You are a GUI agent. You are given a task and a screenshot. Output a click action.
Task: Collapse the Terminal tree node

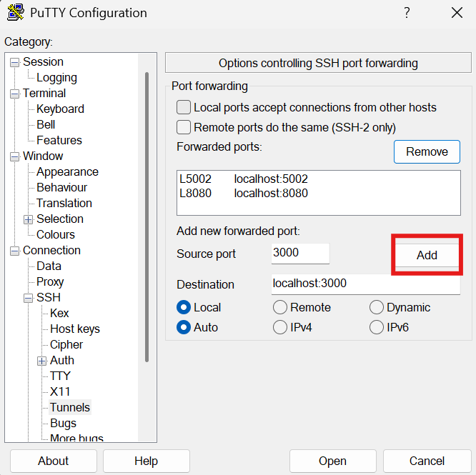(14, 94)
